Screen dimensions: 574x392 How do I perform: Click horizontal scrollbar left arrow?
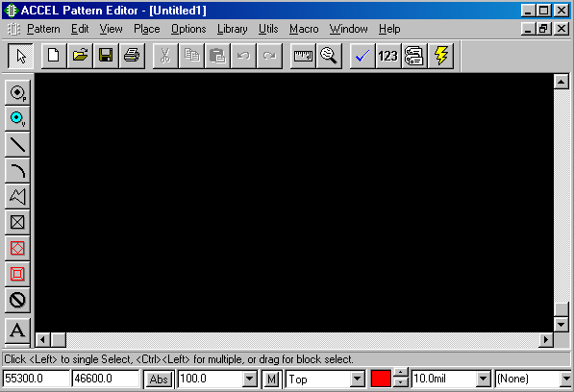(43, 340)
